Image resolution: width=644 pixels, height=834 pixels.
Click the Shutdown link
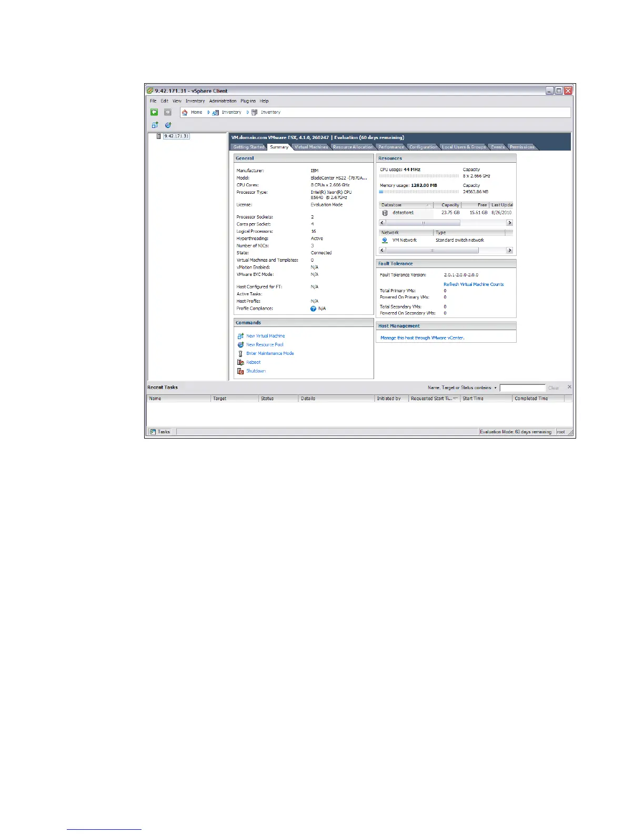tap(256, 371)
